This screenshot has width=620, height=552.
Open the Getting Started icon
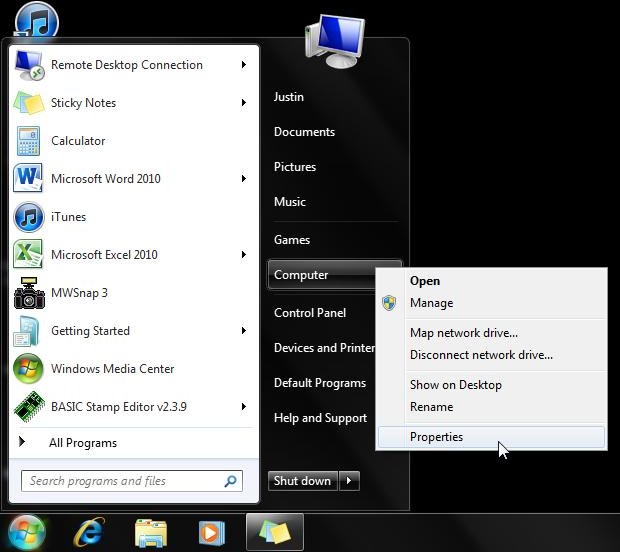pyautogui.click(x=26, y=331)
